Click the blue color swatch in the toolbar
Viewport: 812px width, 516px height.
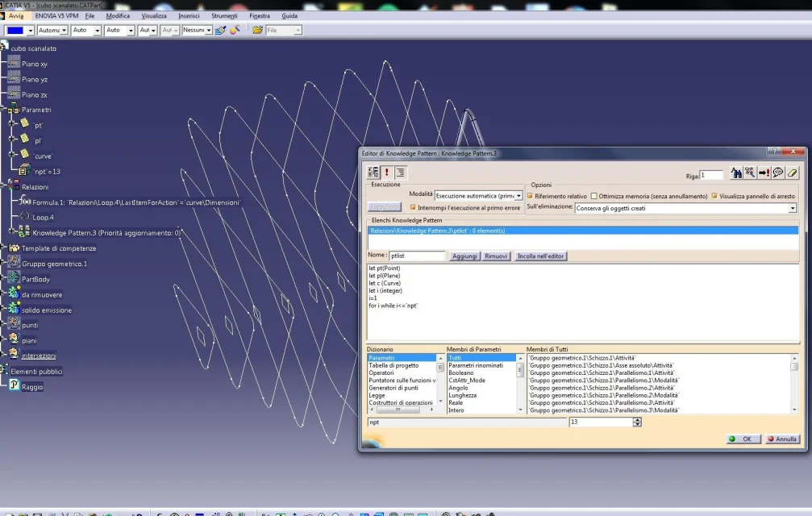(15, 30)
